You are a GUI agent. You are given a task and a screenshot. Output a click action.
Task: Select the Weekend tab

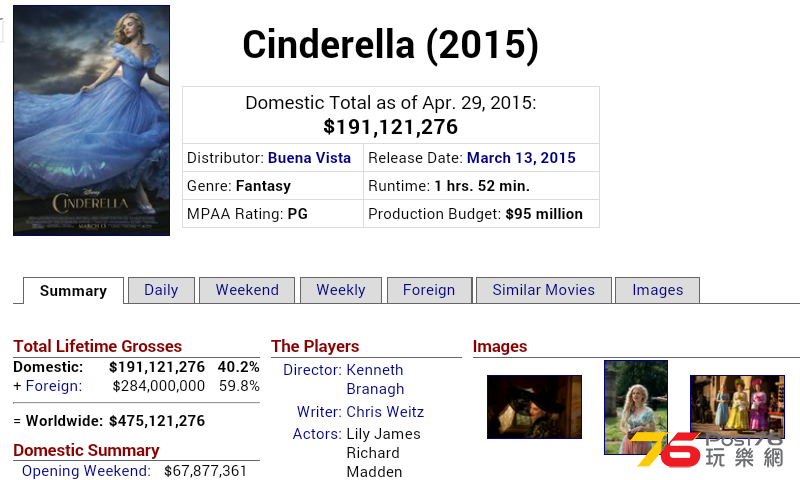point(247,290)
